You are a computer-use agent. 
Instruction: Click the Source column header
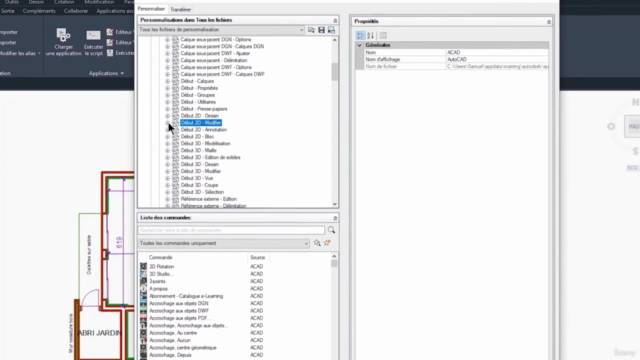(x=258, y=258)
